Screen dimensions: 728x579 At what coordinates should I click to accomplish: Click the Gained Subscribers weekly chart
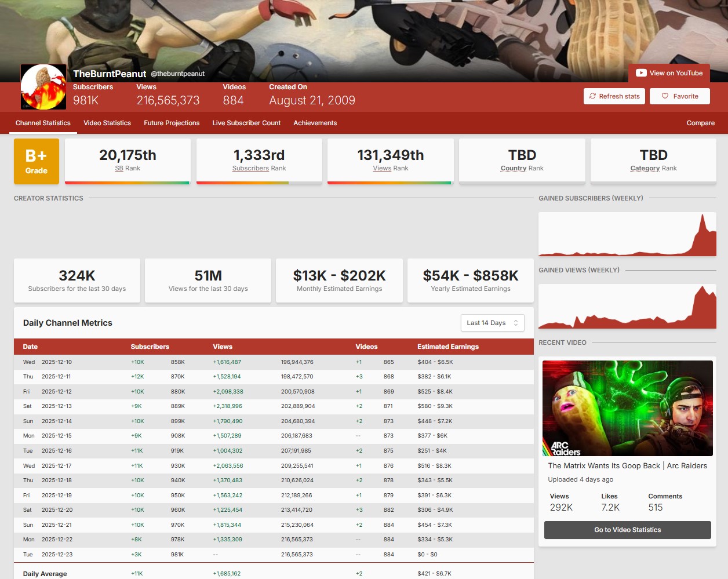coord(627,234)
